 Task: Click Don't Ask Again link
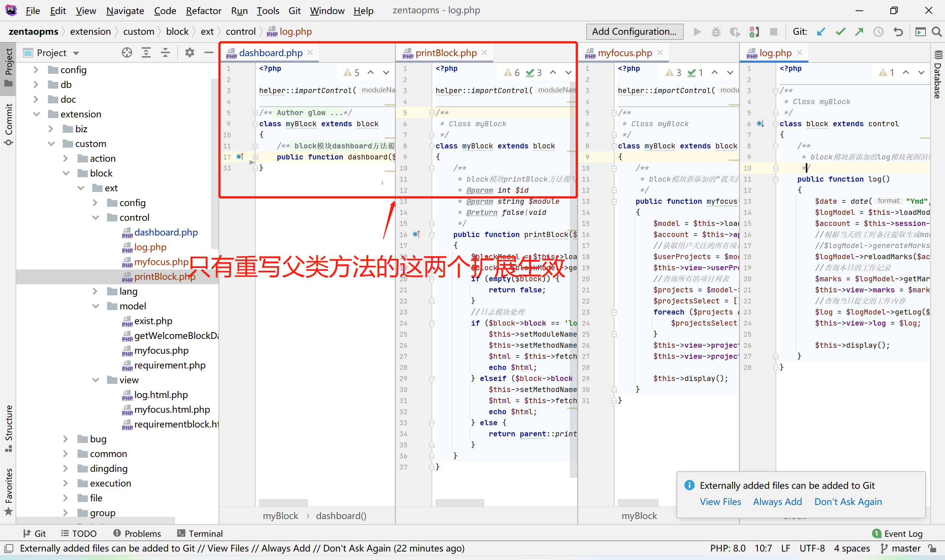tap(848, 502)
